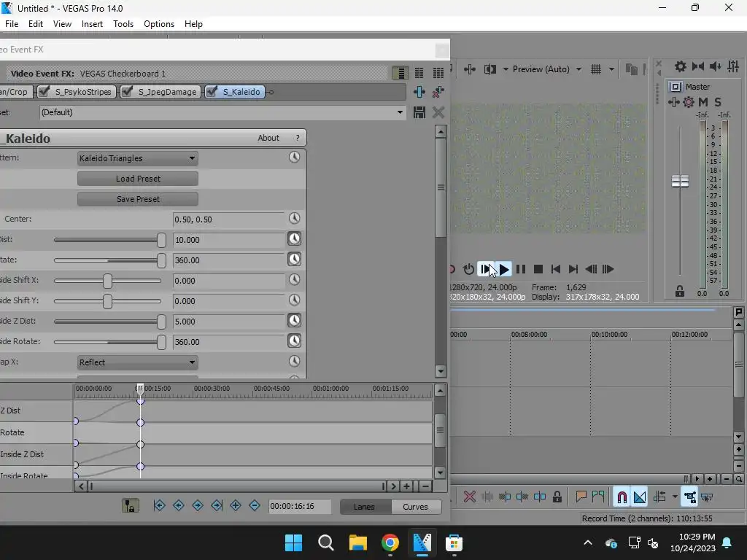This screenshot has width=747, height=560.
Task: Toggle the Automatic Crossfades icon
Action: [x=640, y=497]
